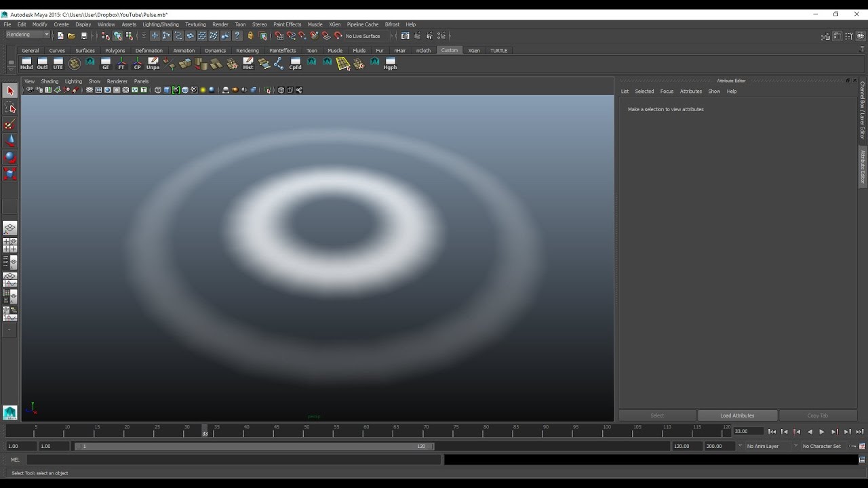The height and width of the screenshot is (488, 868).
Task: Select the Scale tool cube icon
Action: 10,174
